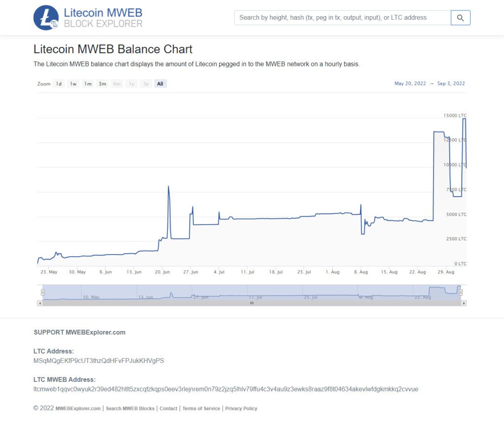Image resolution: width=504 pixels, height=424 pixels.
Task: Click the navigator right range handle
Action: point(461,292)
